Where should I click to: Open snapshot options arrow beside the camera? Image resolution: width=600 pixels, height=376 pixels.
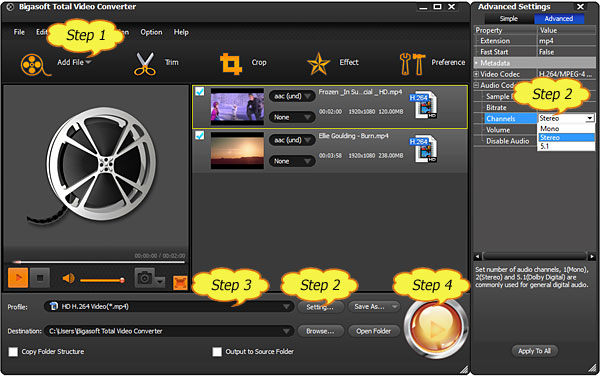[160, 282]
